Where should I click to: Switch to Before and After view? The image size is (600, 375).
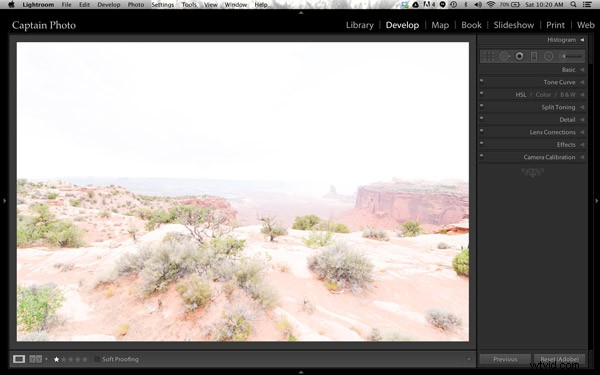[36, 359]
